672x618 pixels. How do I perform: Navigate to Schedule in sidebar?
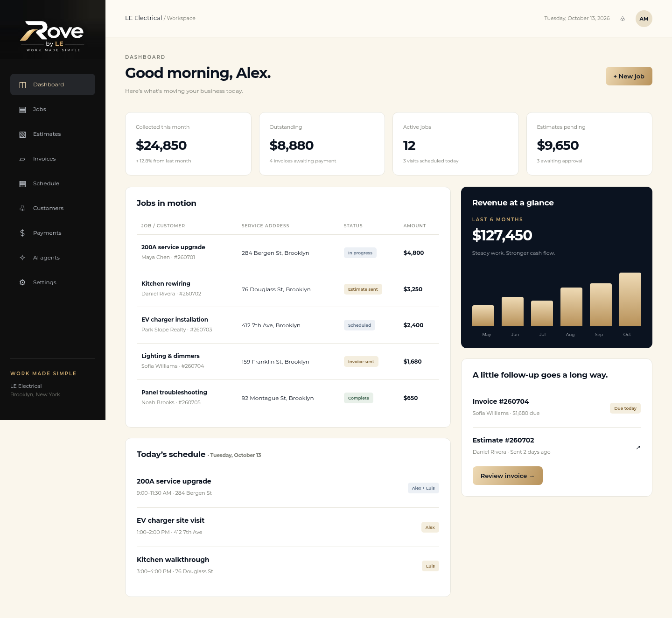coord(53,183)
